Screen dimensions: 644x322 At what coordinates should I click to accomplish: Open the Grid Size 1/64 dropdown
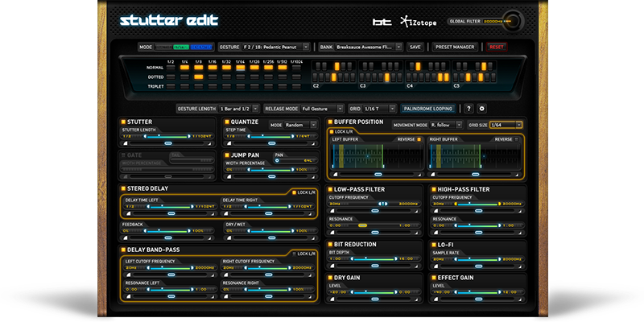coord(506,125)
